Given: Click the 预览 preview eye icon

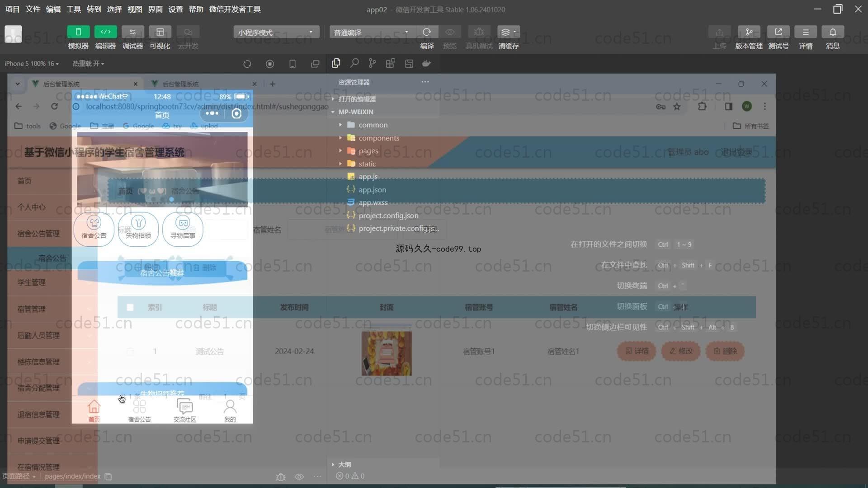Looking at the screenshot, I should click(450, 32).
